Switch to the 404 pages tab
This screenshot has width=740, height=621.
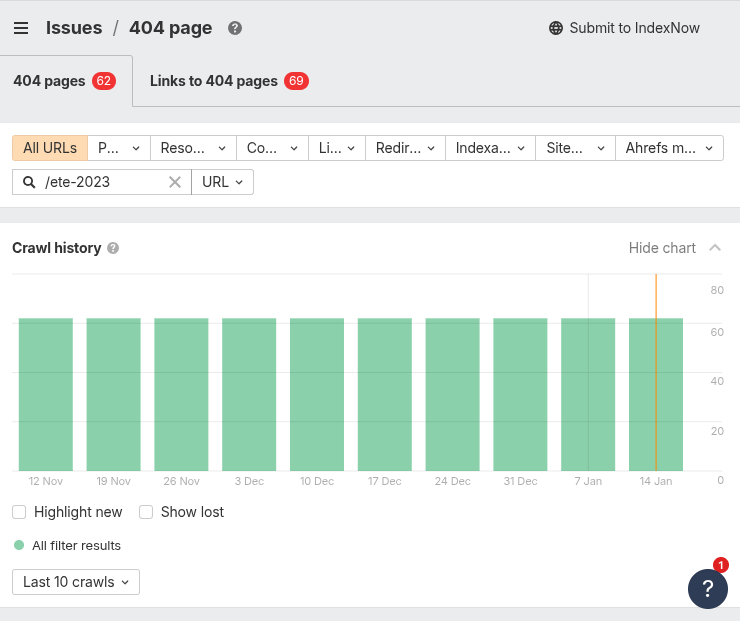click(66, 81)
